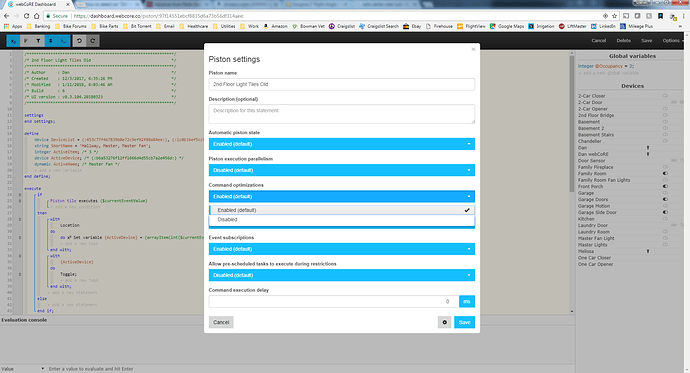
Task: Toggle the Garage Doors device status indicator
Action: point(665,199)
